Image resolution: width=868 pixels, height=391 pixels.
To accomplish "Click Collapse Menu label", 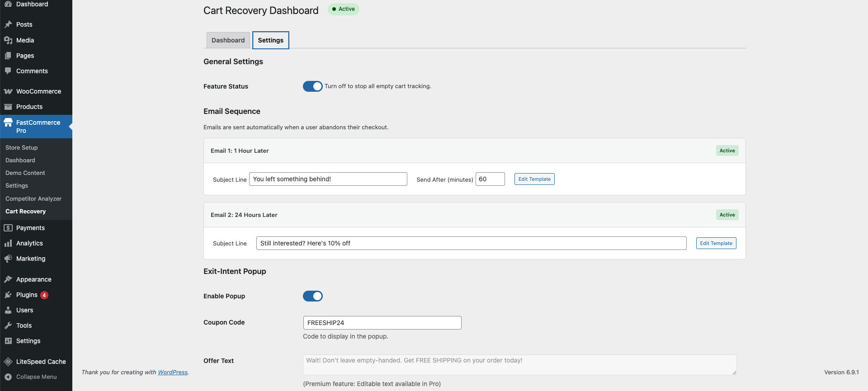I will (x=37, y=377).
